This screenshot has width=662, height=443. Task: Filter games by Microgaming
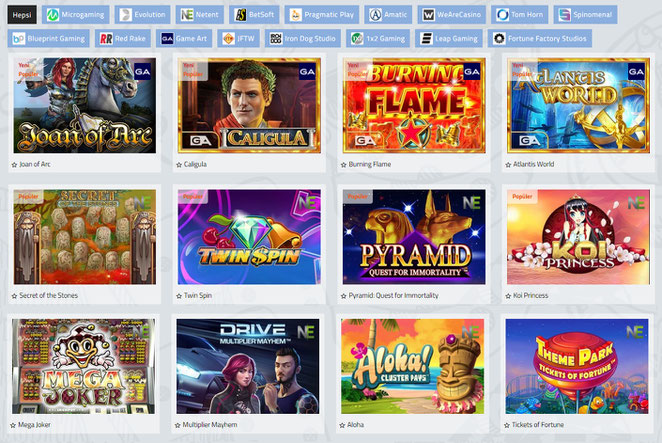point(76,15)
